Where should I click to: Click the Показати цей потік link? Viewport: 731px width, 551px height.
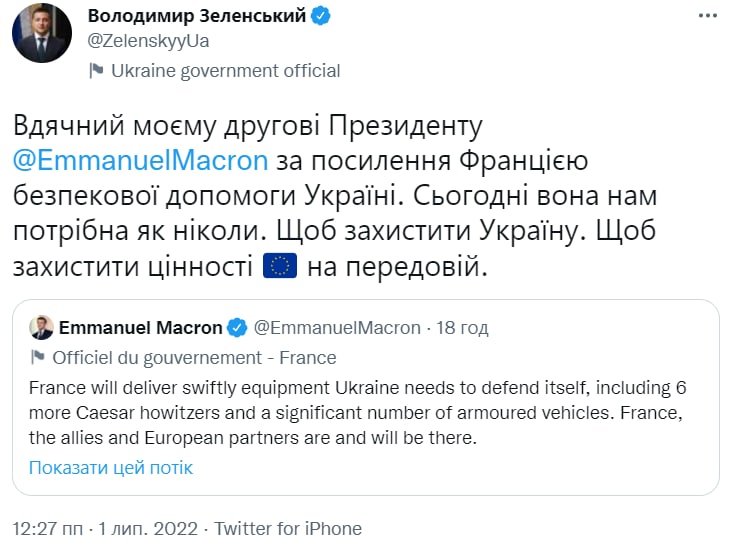click(111, 467)
